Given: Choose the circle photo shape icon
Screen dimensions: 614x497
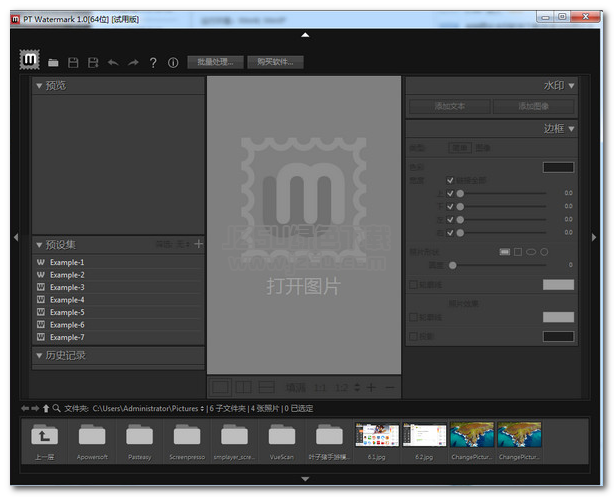Looking at the screenshot, I should pos(544,252).
